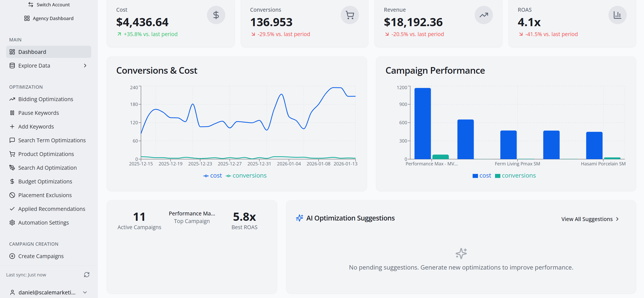Click the sync refresh icon in the sidebar
Viewport: 644px width, 298px height.
(x=87, y=275)
